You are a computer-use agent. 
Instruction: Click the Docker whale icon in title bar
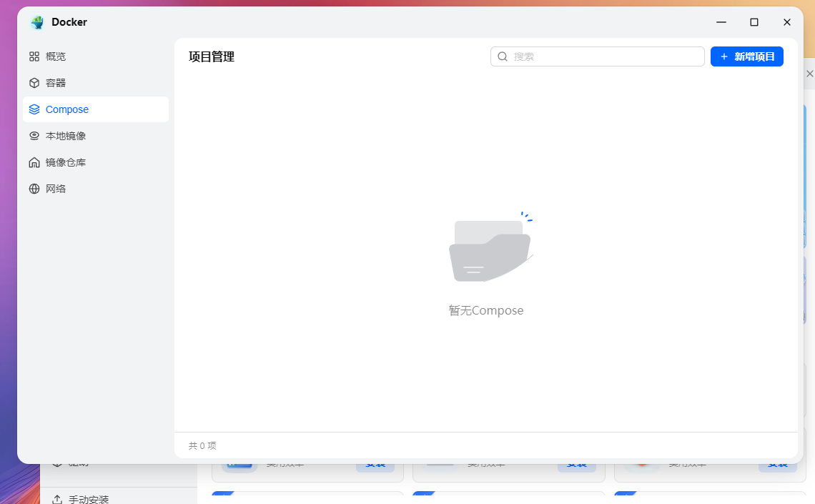[36, 22]
